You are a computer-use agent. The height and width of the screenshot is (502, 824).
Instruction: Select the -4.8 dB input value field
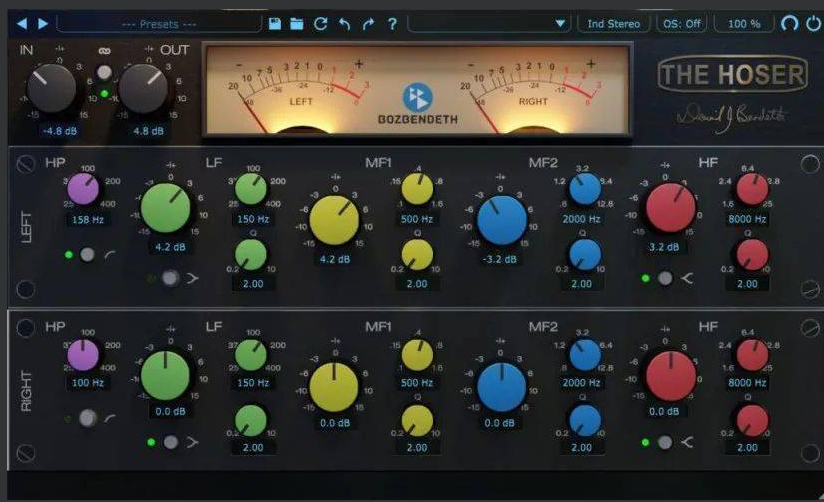(59, 131)
